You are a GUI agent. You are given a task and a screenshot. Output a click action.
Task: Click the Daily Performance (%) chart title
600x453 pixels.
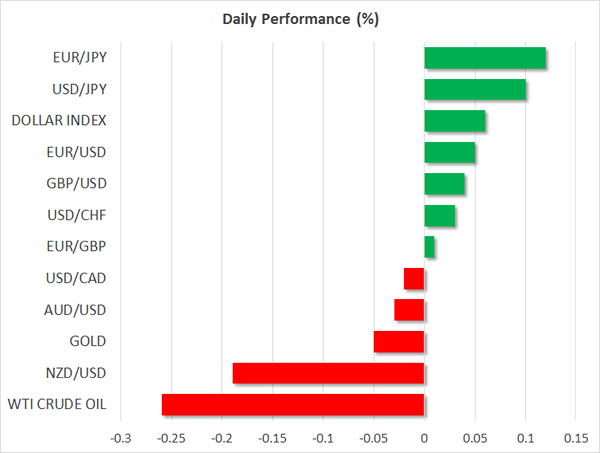(x=300, y=20)
